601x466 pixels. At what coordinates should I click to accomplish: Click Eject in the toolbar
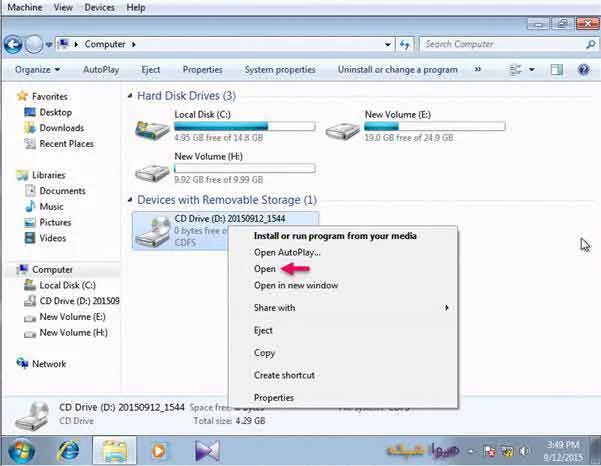151,70
